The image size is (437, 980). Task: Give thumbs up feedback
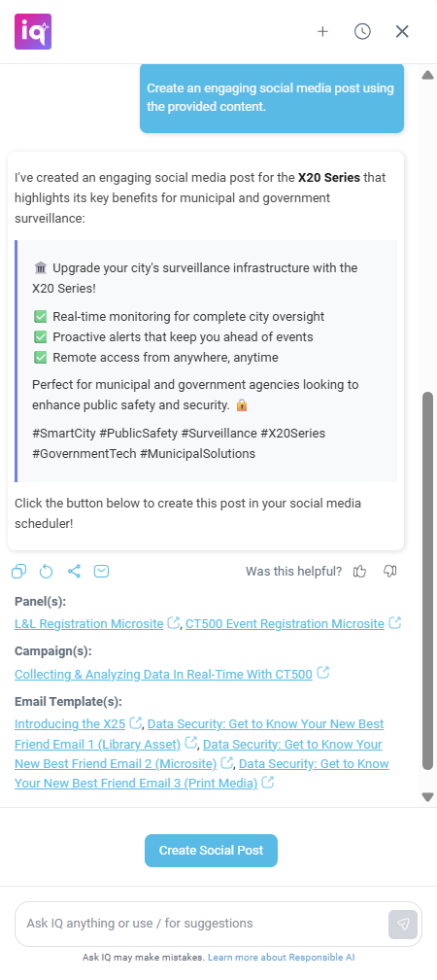pyautogui.click(x=359, y=571)
